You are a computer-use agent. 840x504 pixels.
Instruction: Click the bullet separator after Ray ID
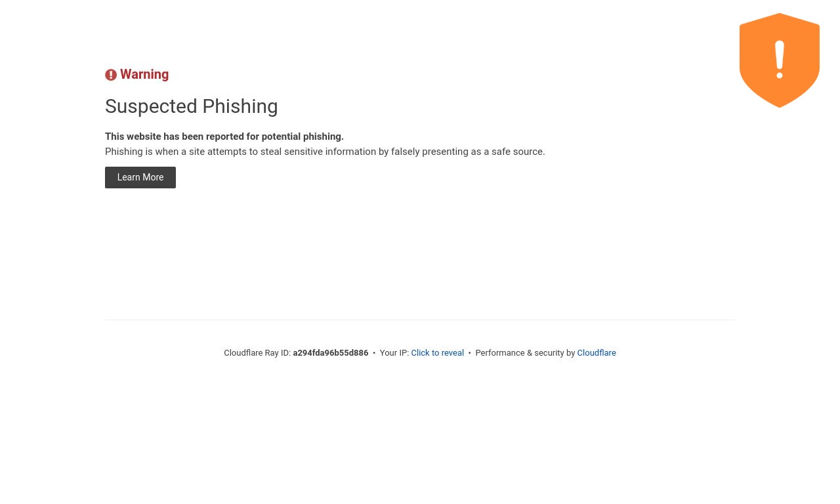(x=374, y=353)
